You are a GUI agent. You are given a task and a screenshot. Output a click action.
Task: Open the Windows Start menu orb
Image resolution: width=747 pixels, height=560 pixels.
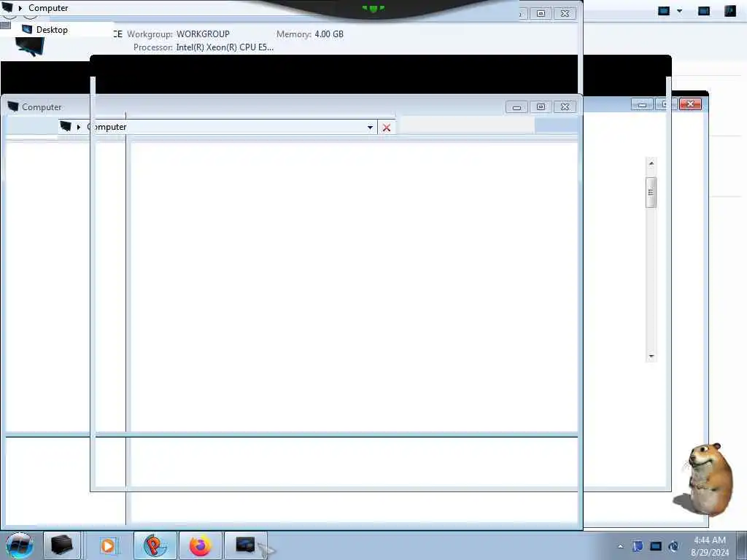19,545
